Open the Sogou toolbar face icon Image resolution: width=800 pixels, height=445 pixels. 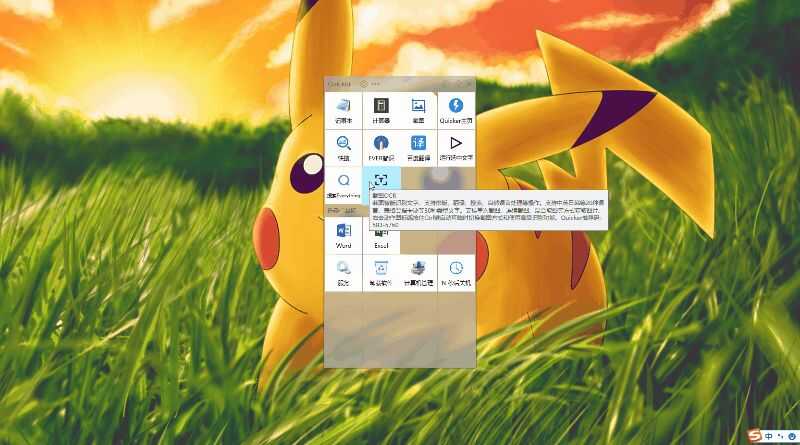click(792, 436)
